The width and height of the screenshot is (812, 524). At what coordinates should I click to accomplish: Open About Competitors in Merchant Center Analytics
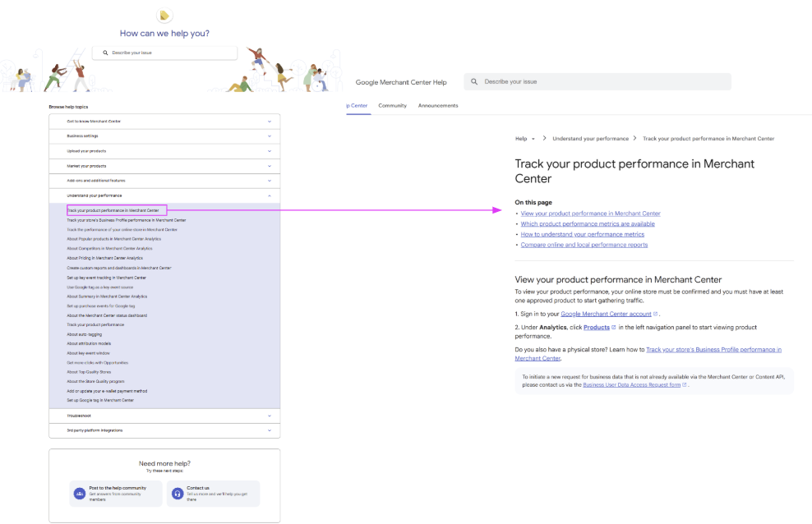coord(110,249)
